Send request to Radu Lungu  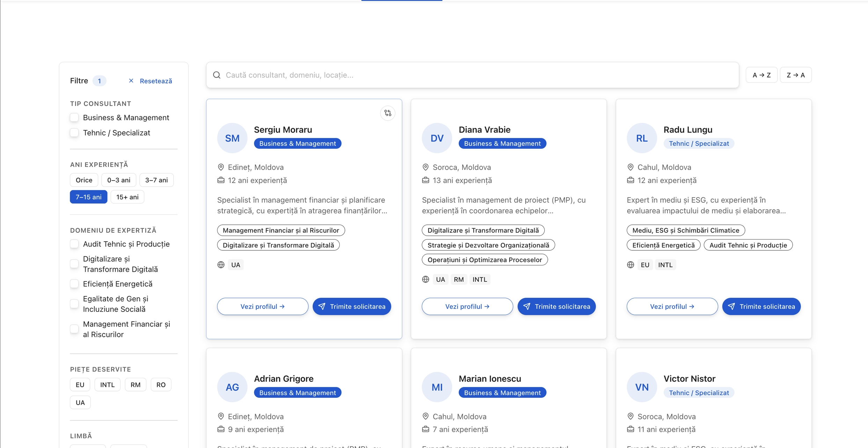point(761,306)
